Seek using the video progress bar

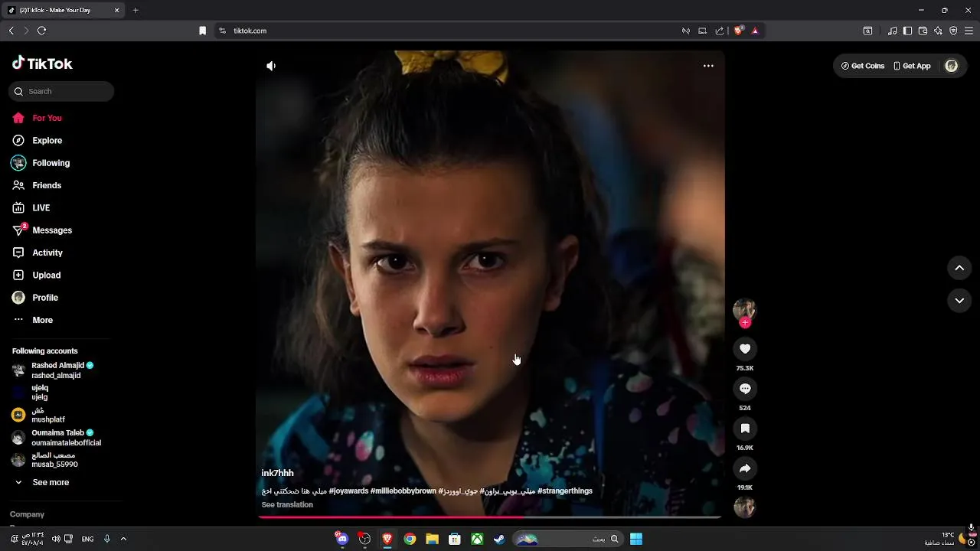pyautogui.click(x=490, y=517)
